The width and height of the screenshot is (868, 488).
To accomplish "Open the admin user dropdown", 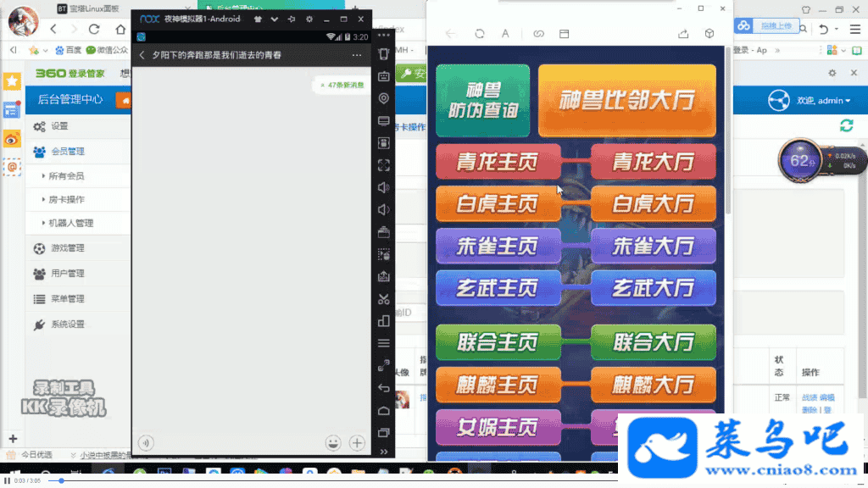I will [x=822, y=101].
